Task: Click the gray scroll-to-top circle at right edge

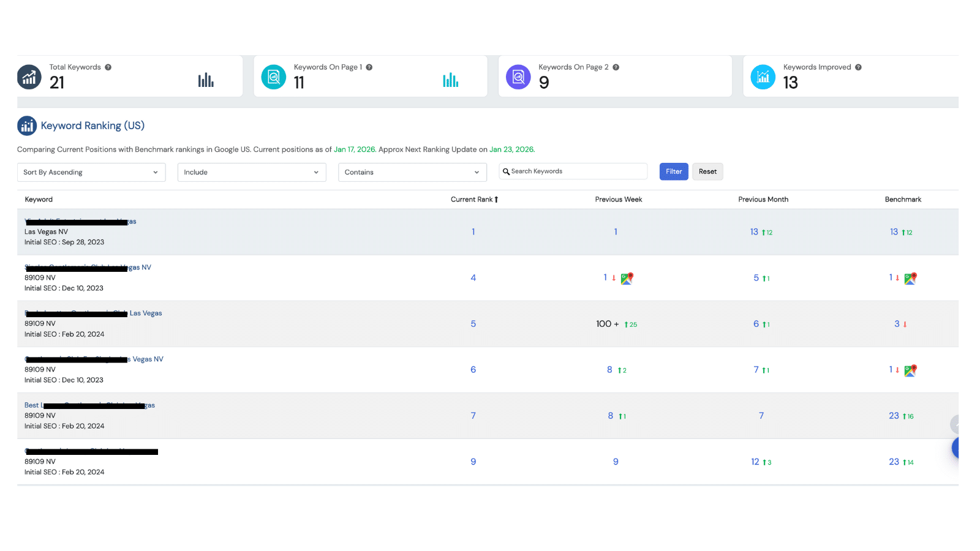Action: coord(954,424)
